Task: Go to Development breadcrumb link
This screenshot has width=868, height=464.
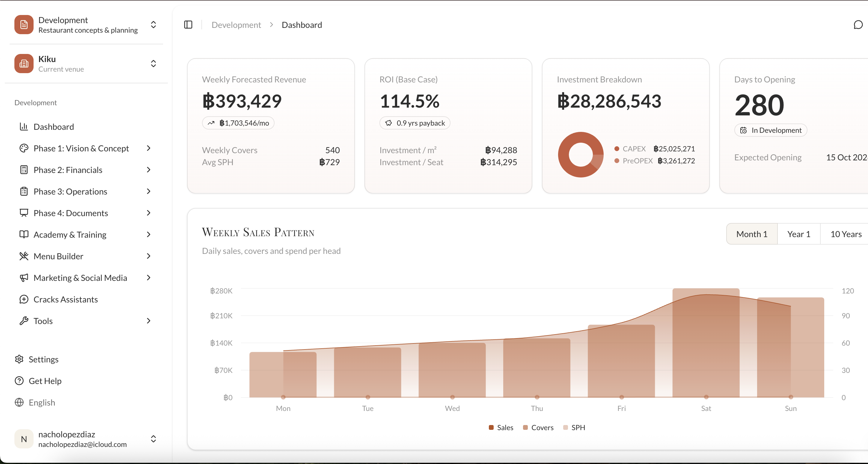Action: click(236, 25)
